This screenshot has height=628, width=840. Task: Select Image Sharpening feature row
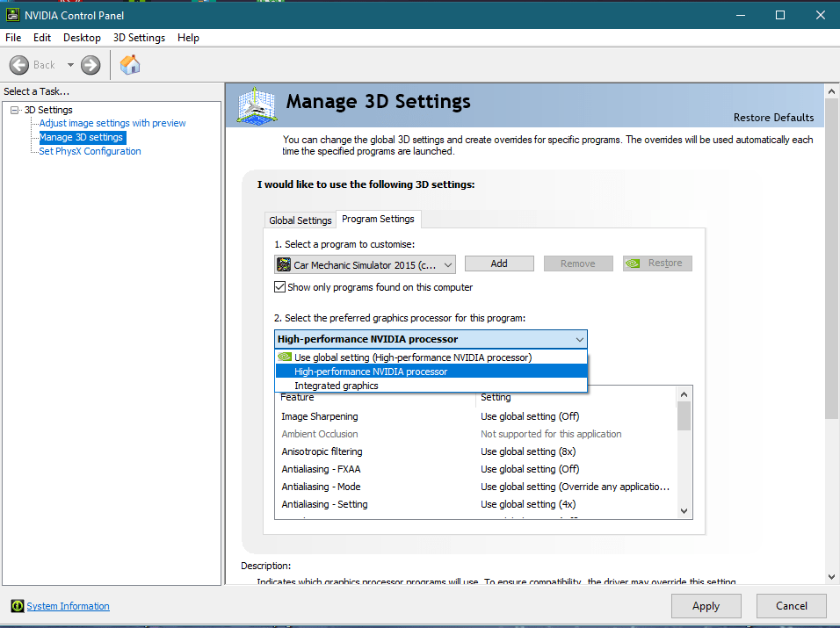(x=475, y=416)
